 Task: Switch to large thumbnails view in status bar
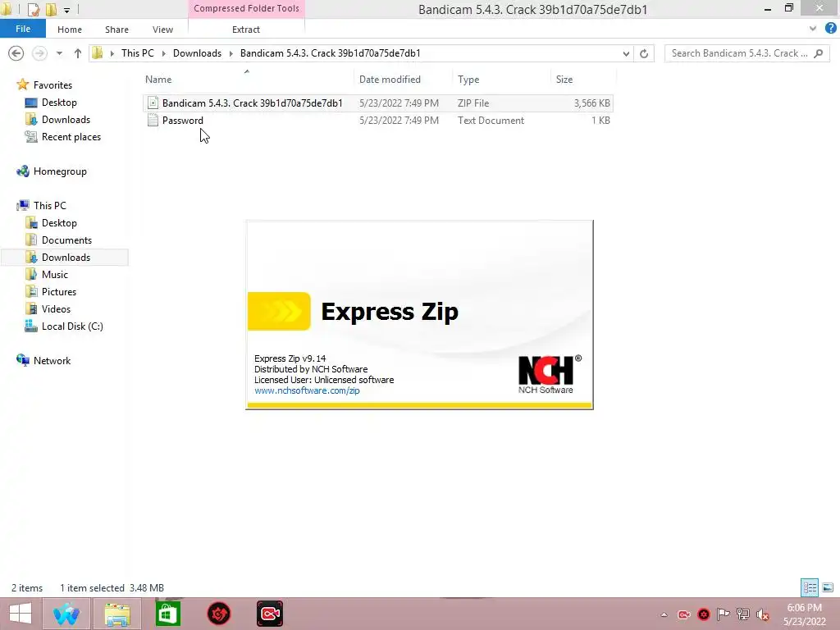tap(828, 587)
